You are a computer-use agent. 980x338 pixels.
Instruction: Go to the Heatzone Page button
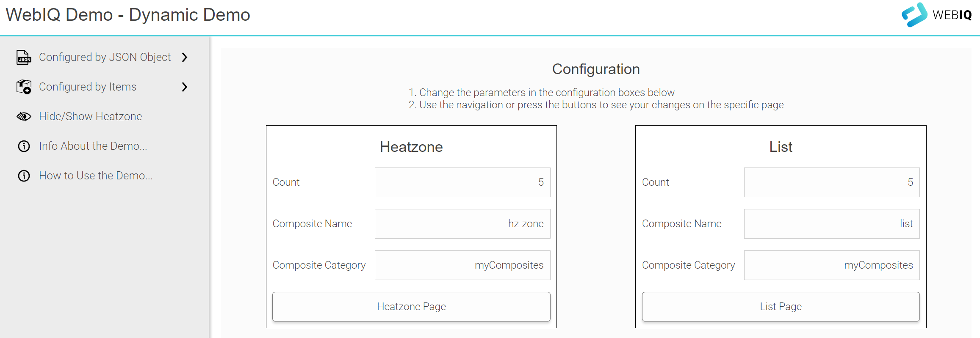tap(411, 306)
